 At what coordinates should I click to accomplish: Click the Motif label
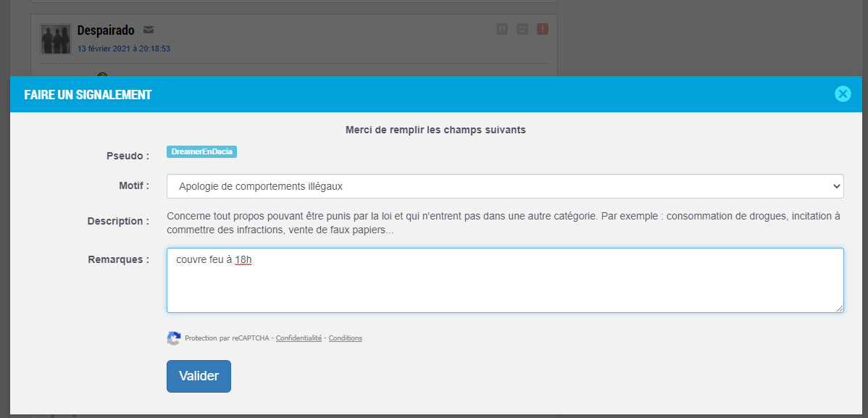134,186
